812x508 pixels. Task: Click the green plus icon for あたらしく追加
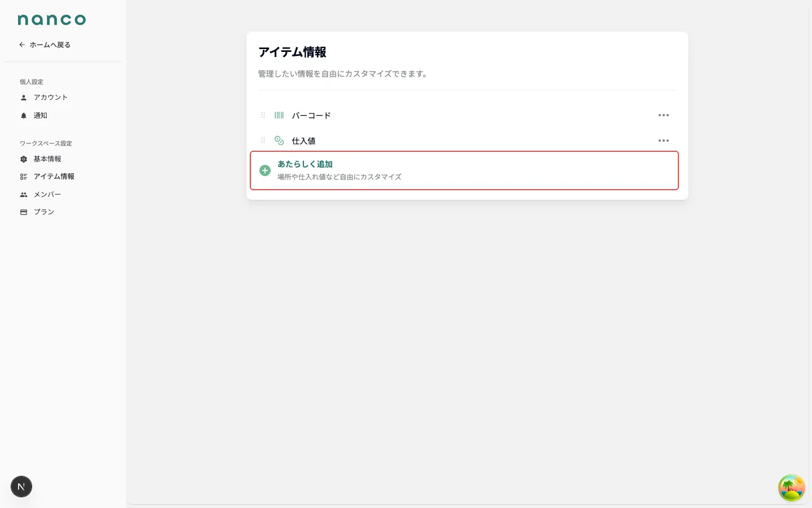click(265, 170)
